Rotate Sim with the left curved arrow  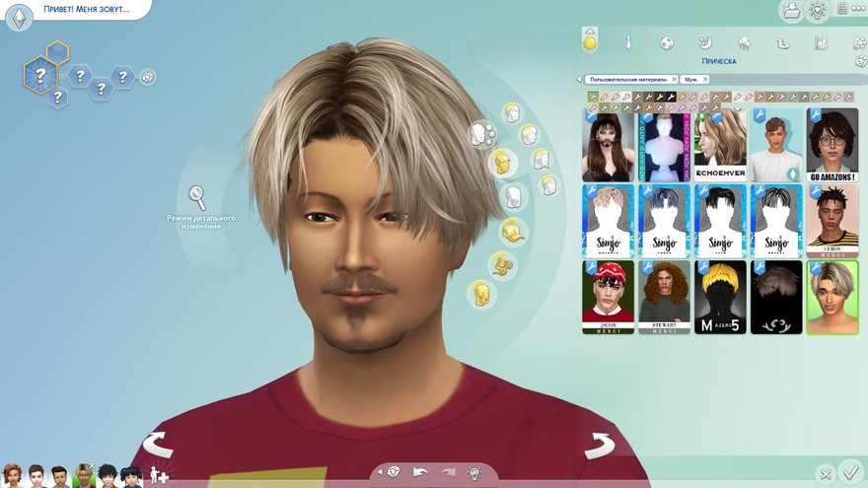pyautogui.click(x=158, y=446)
